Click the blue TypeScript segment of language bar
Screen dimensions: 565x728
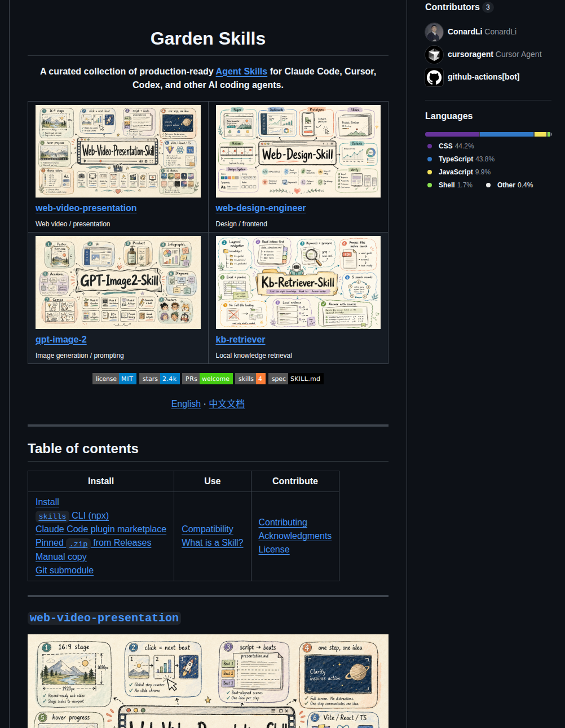click(x=507, y=134)
